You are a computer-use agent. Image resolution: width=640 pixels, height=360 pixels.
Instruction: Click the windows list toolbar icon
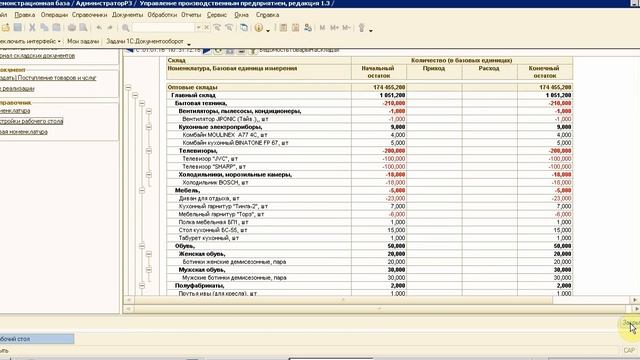pyautogui.click(x=244, y=28)
